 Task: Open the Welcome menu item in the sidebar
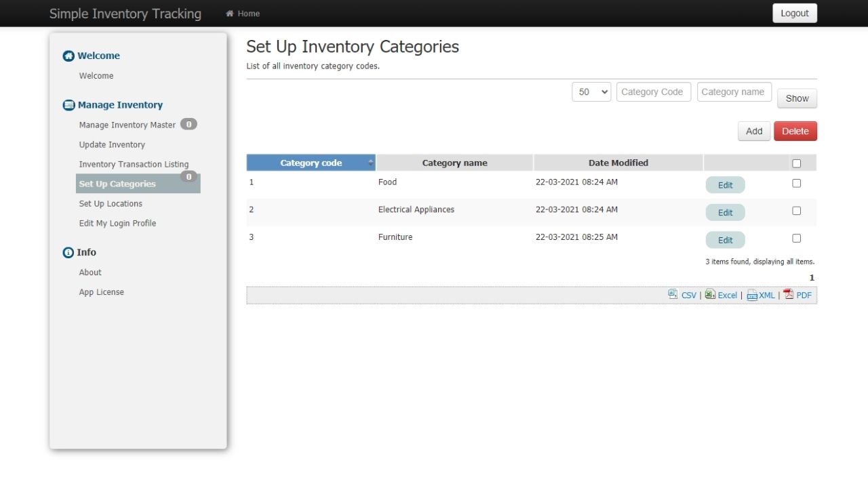click(96, 76)
